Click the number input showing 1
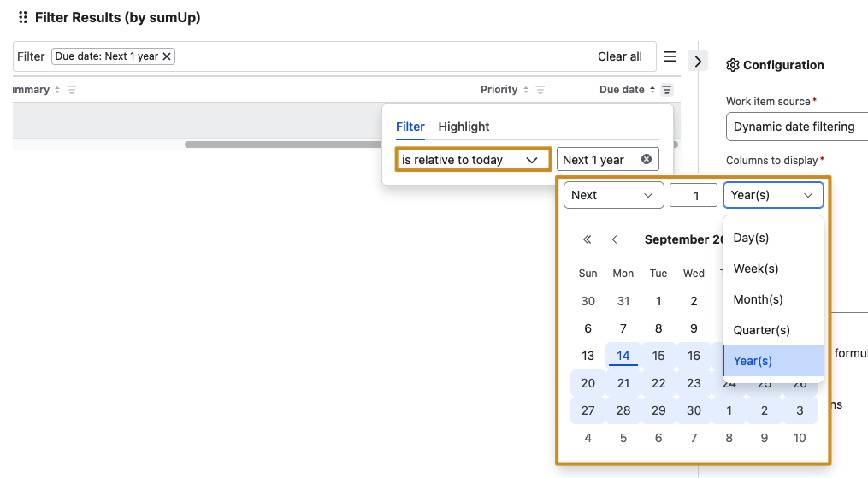 tap(693, 195)
